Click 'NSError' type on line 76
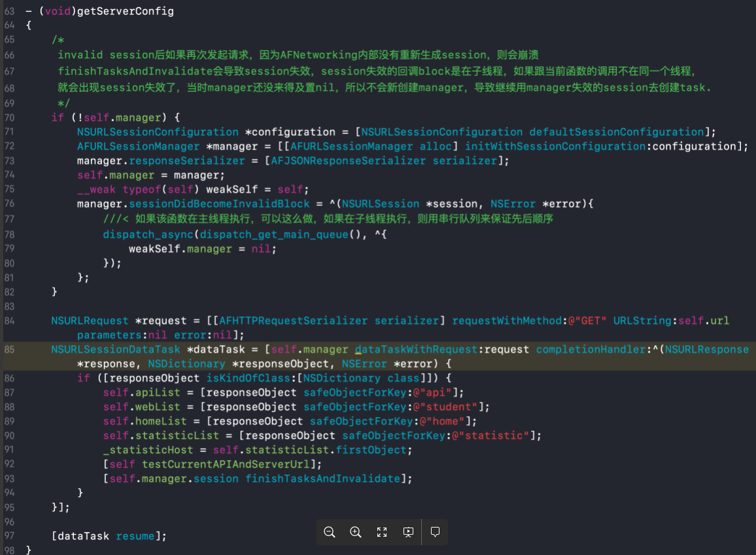The image size is (756, 555). click(513, 204)
